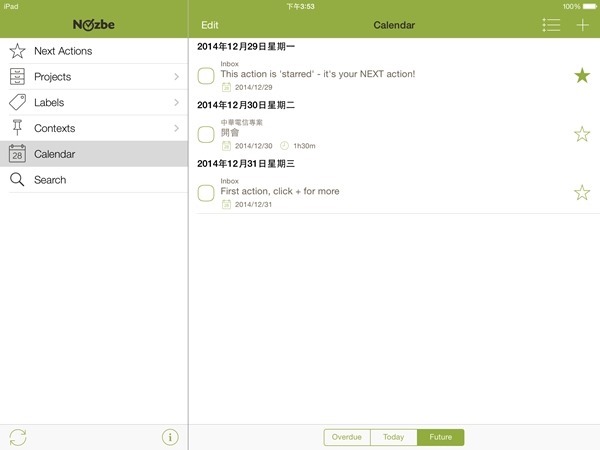Tap the status bar time 下午3:53
Image resolution: width=600 pixels, height=450 pixels.
coord(300,7)
